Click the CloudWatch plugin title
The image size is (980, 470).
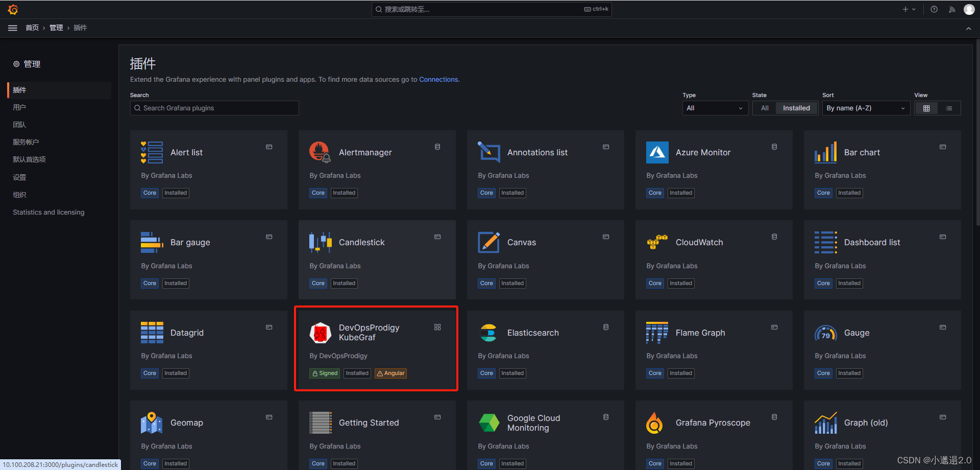699,242
